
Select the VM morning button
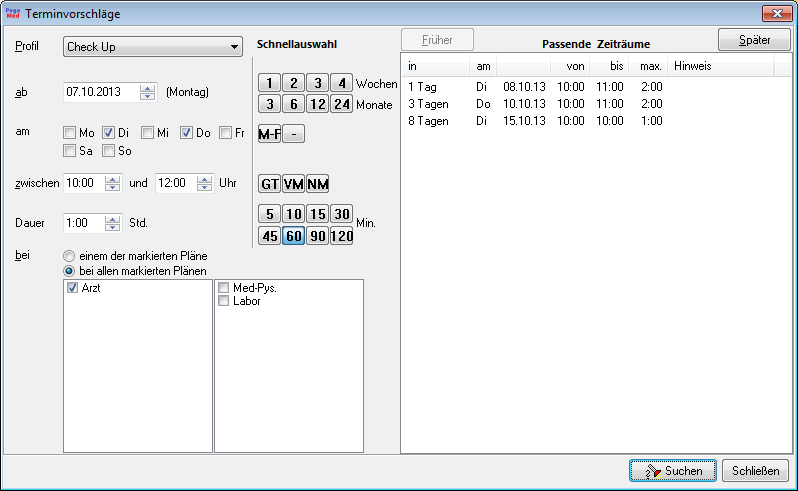click(x=293, y=184)
